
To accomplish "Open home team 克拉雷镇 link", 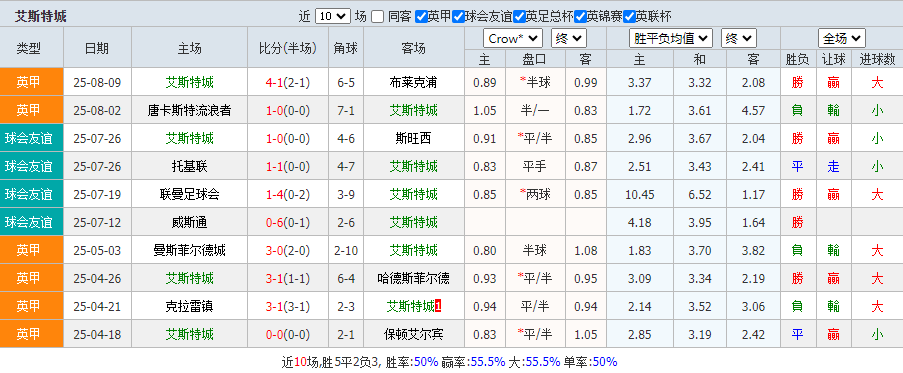I will coord(189,306).
